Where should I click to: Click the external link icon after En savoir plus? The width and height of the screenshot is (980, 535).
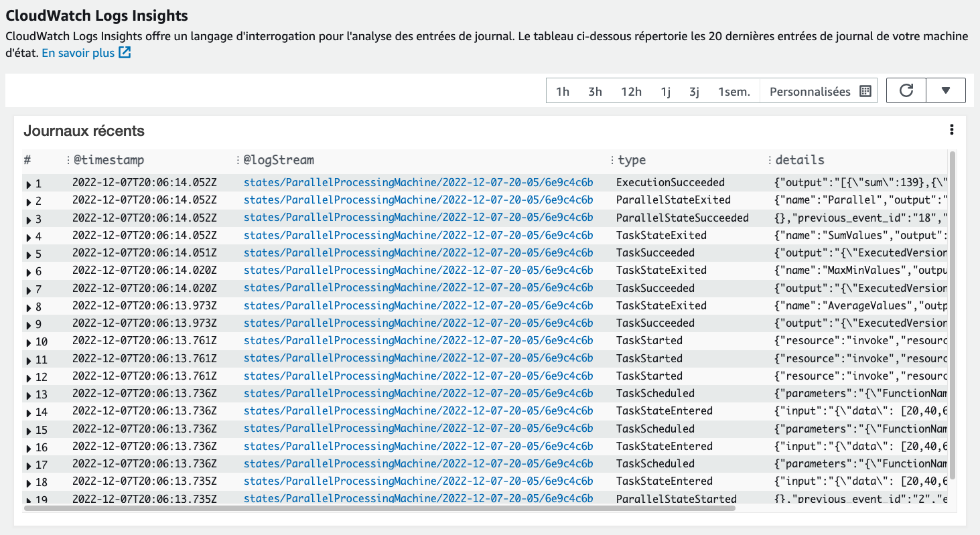125,53
